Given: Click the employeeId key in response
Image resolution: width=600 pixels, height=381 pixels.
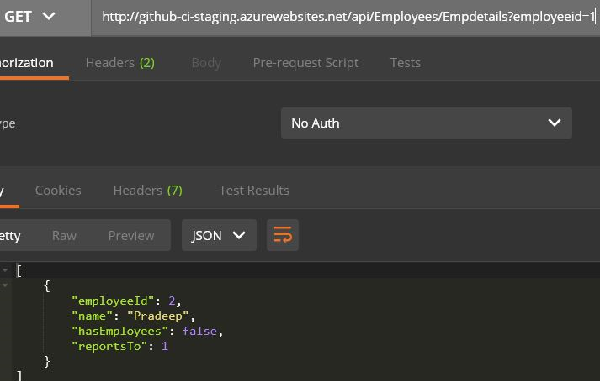Looking at the screenshot, I should coord(113,301).
